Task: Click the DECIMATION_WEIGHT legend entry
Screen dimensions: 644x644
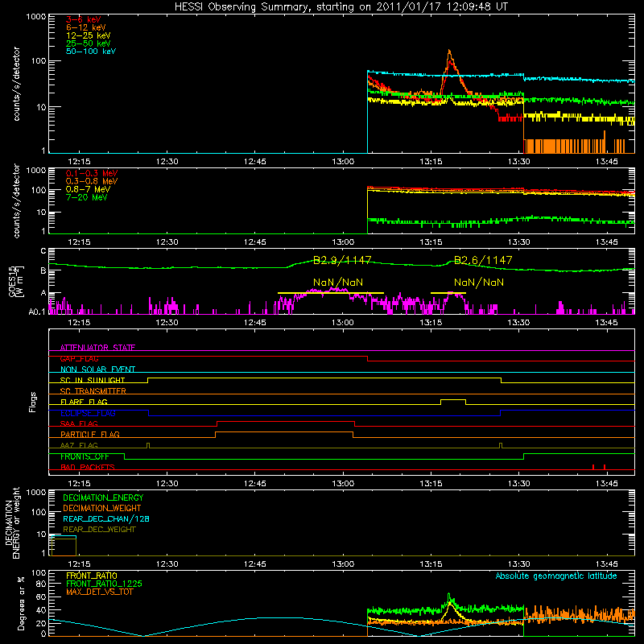Action: pyautogui.click(x=102, y=508)
